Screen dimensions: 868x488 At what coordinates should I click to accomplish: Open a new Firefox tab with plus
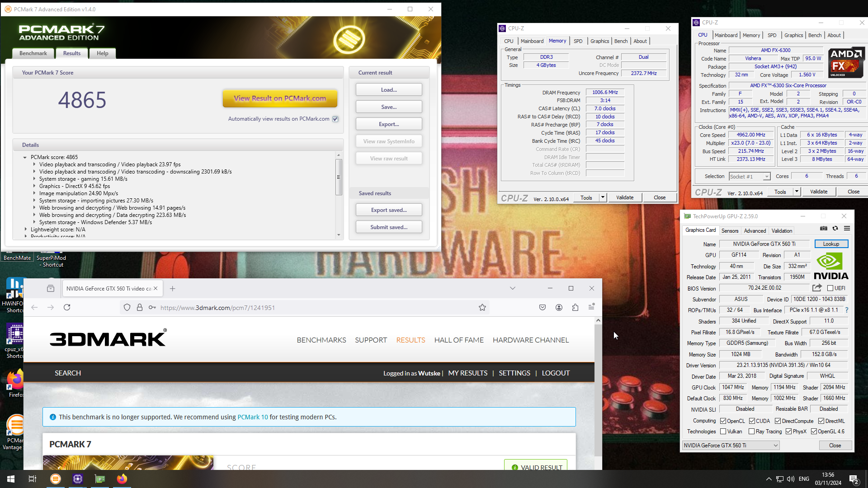click(x=173, y=288)
